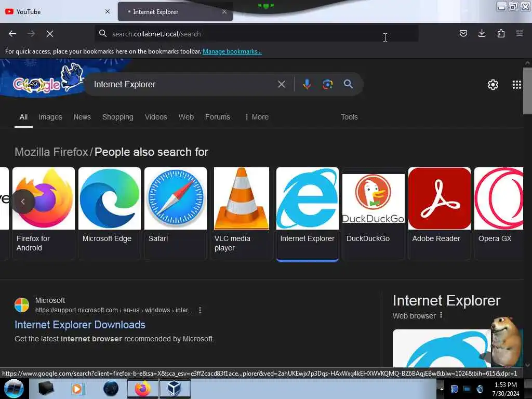Click the Manage bookmarks link
This screenshot has height=399, width=532.
click(232, 51)
